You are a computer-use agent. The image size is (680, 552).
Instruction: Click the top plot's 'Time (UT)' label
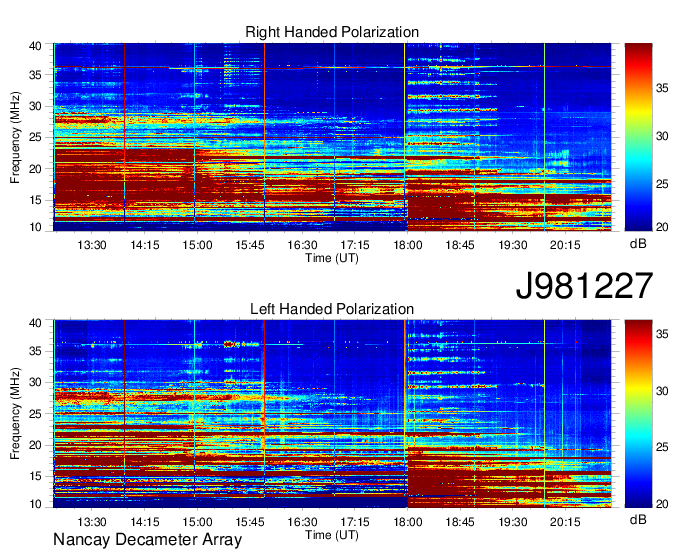point(332,258)
